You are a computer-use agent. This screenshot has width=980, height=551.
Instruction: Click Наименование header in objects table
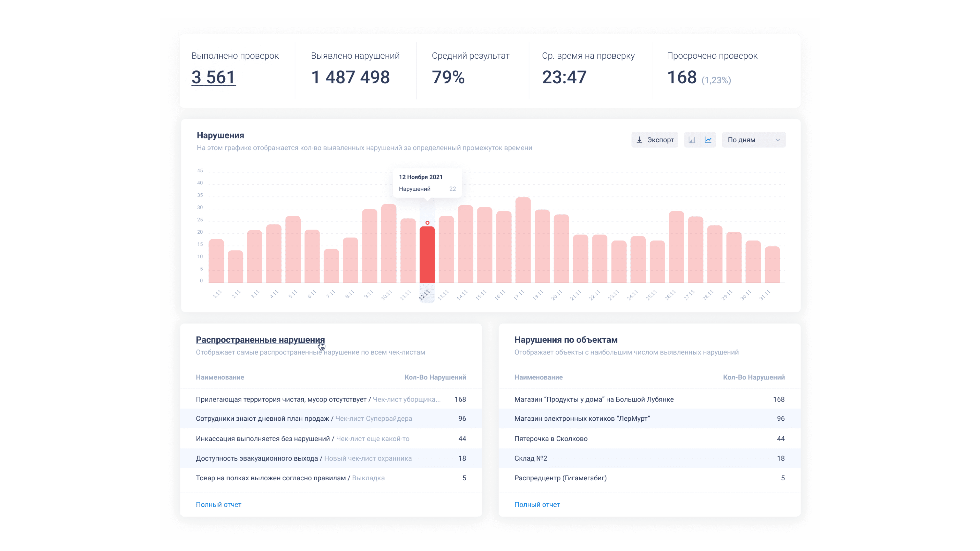pos(538,377)
